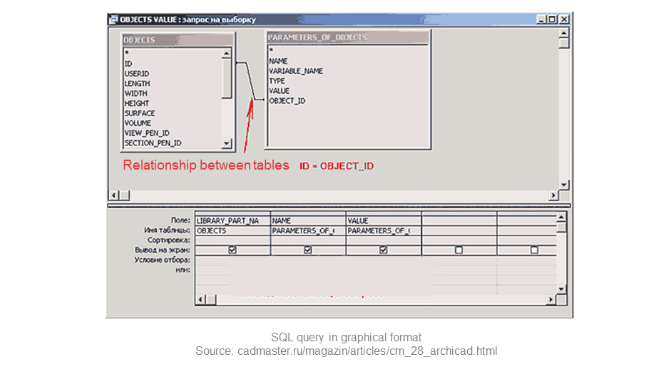Check show box in fifth empty column

(x=534, y=250)
